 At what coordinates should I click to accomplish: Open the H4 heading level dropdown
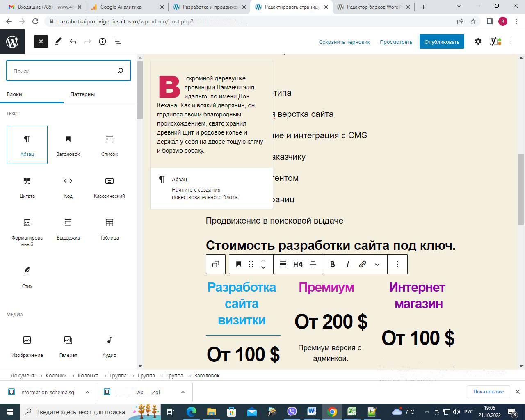pos(298,264)
